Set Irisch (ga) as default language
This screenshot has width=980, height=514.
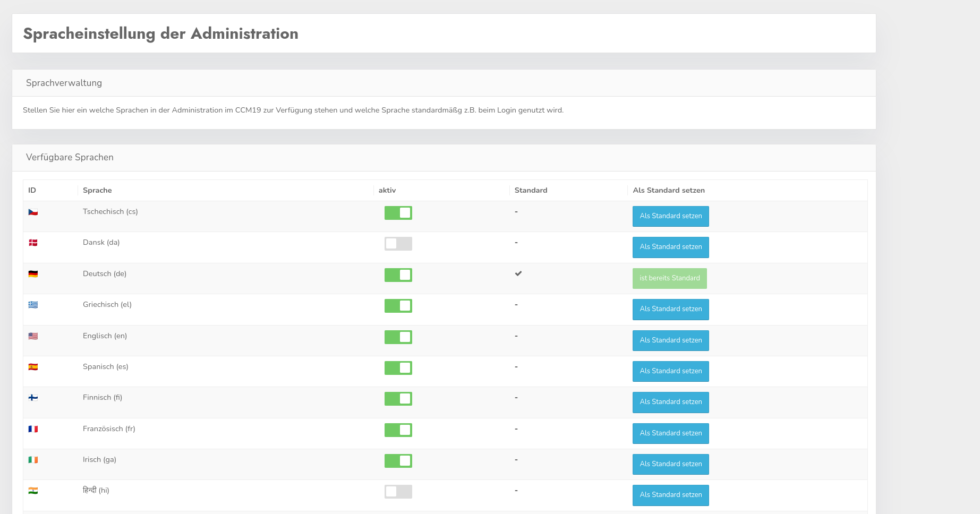(x=670, y=464)
